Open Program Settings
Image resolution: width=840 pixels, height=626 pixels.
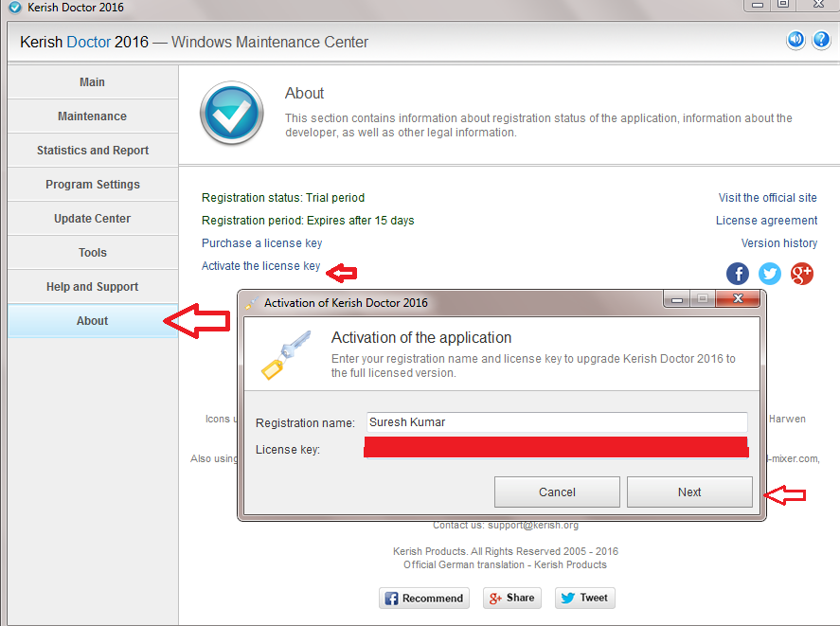coord(93,185)
